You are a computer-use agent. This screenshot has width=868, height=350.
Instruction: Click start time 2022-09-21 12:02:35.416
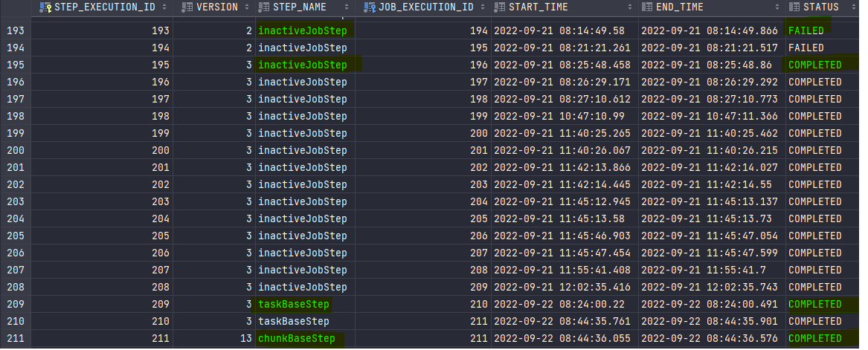point(562,287)
